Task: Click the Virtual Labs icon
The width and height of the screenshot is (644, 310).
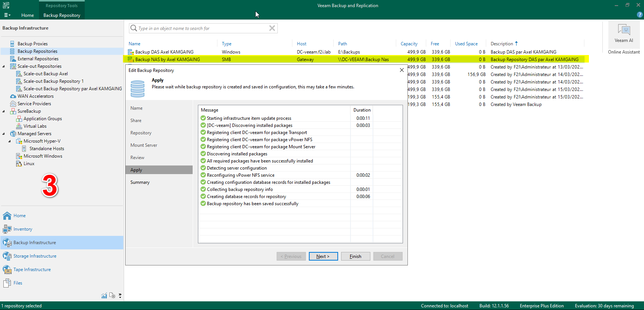Action: tap(19, 126)
